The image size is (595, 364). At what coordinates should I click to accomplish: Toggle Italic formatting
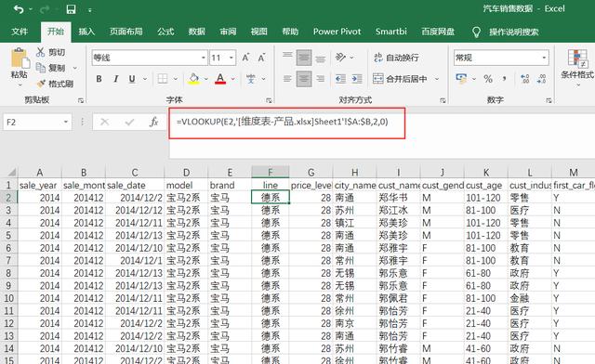point(115,79)
